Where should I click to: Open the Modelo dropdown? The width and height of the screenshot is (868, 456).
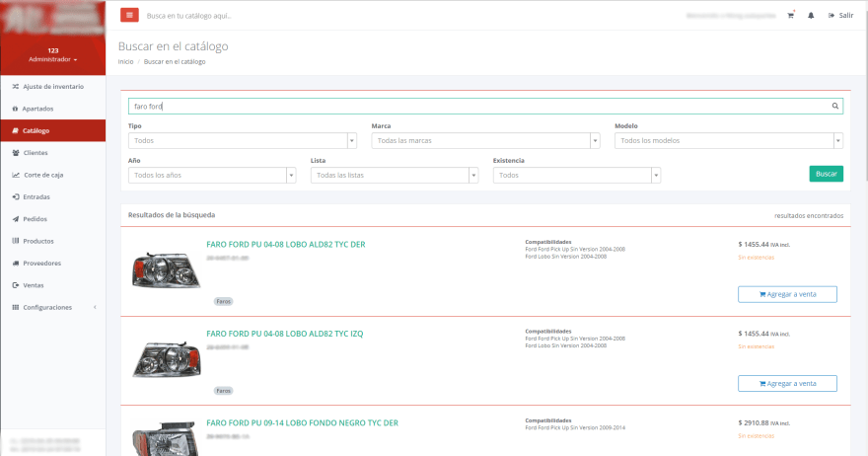729,141
